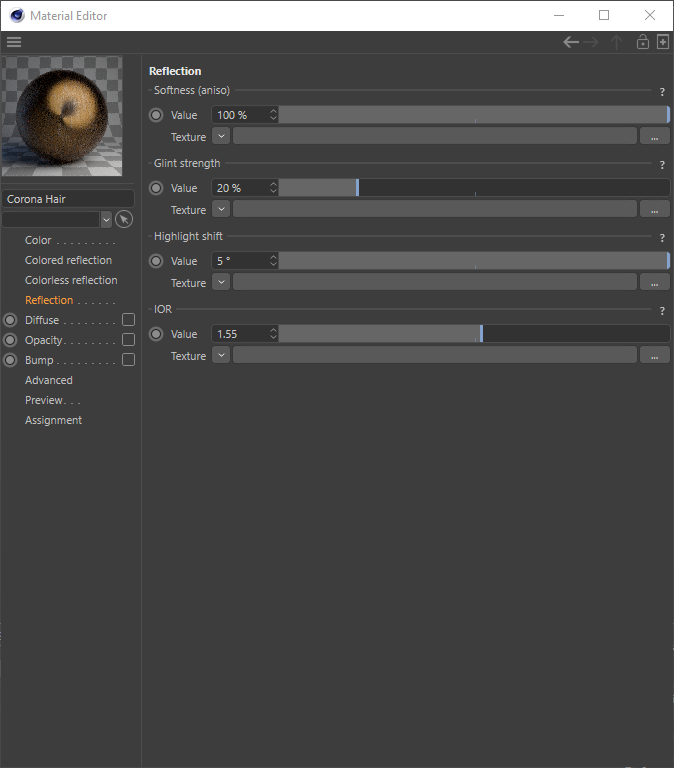Click Highlight shift Value stepper arrows

[273, 261]
